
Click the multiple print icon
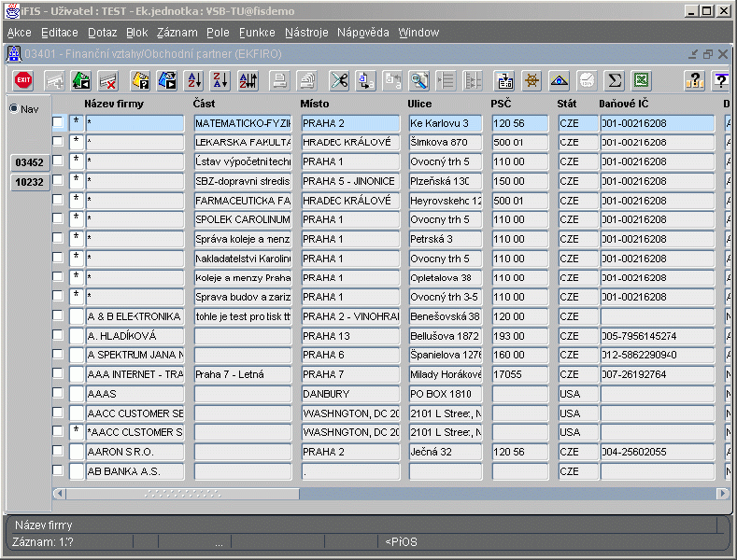[x=307, y=80]
